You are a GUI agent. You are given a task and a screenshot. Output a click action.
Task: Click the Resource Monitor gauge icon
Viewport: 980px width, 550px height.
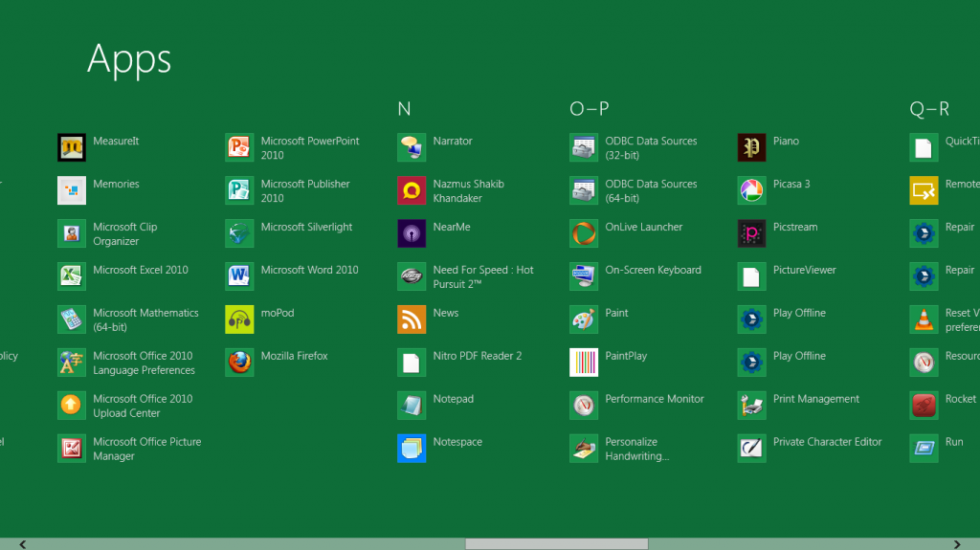[924, 363]
